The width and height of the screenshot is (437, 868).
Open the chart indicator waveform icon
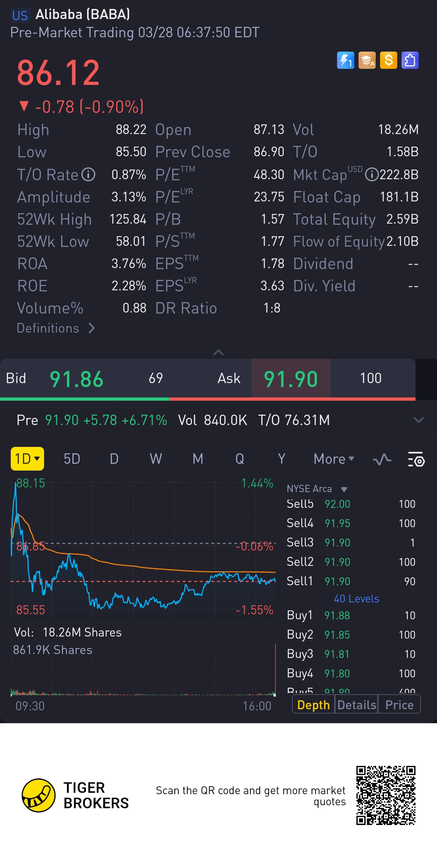(x=382, y=459)
